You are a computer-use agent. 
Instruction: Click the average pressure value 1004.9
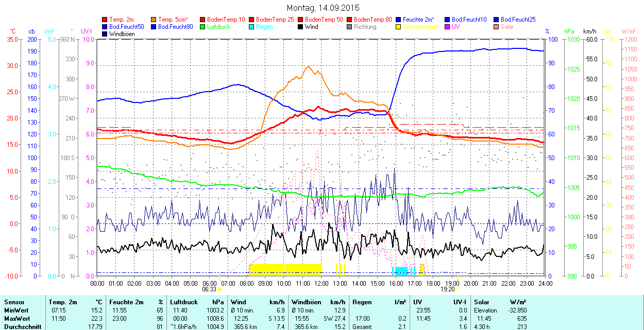215,327
